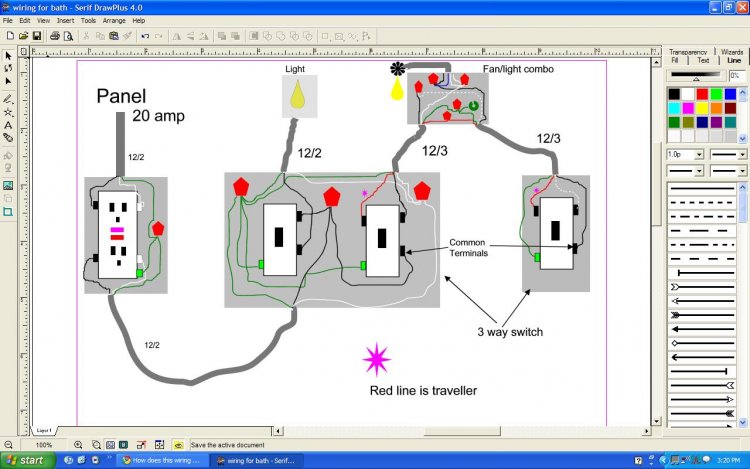The image size is (750, 469).
Task: Select the Text tool
Action: coord(9,125)
